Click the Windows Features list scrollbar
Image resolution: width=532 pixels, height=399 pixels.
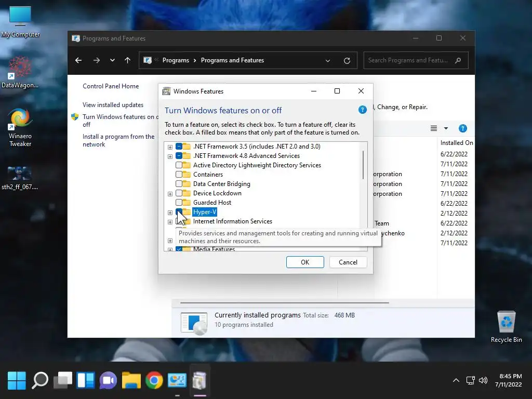(363, 165)
